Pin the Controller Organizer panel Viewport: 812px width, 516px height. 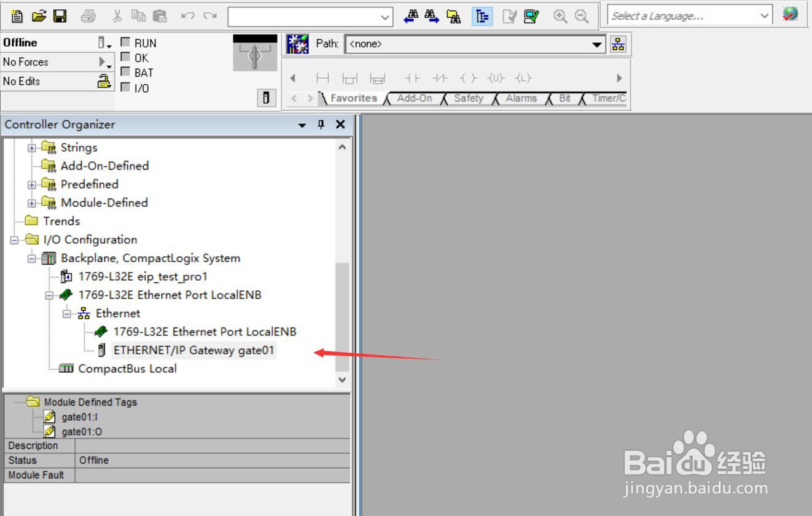(321, 124)
